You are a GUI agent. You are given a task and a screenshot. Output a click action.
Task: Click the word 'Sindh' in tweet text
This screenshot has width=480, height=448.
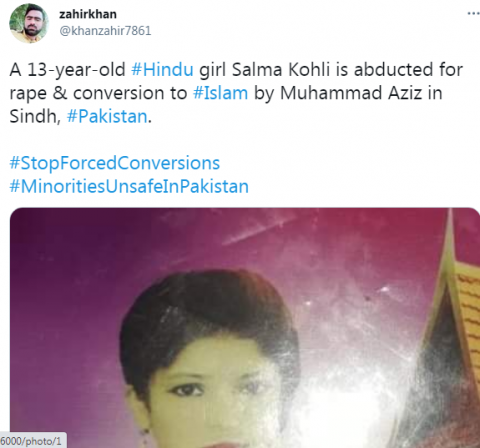click(x=35, y=116)
